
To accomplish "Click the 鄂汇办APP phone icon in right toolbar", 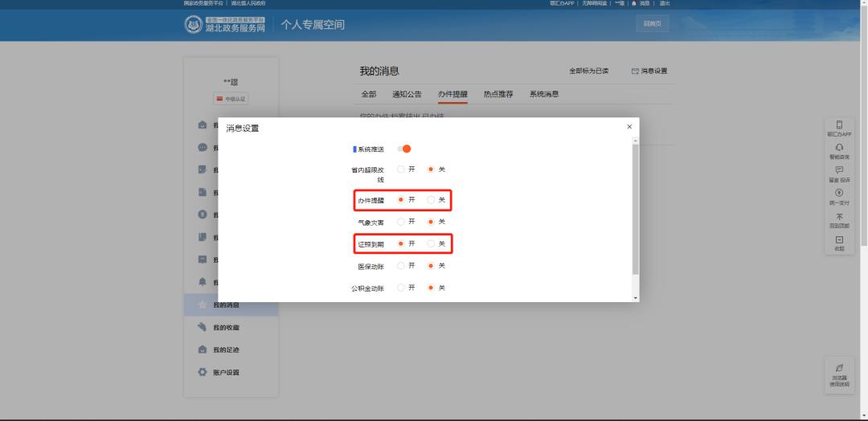I will 839,125.
